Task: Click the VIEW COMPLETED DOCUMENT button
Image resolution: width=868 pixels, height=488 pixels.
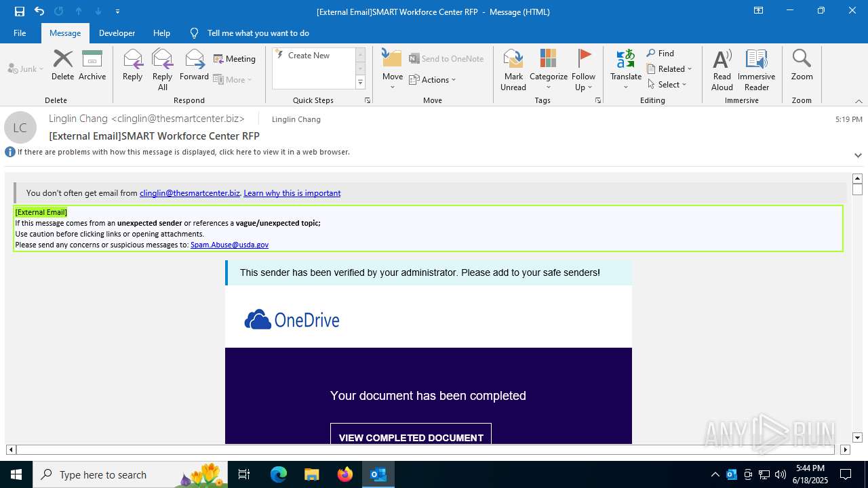Action: click(x=411, y=435)
